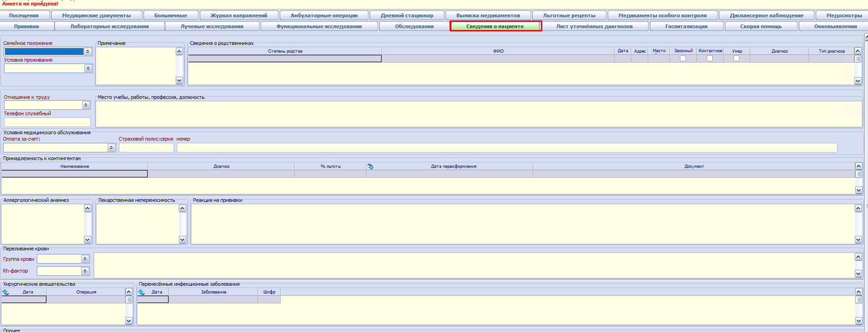Open the Льготные рецепты tab

coord(569,15)
